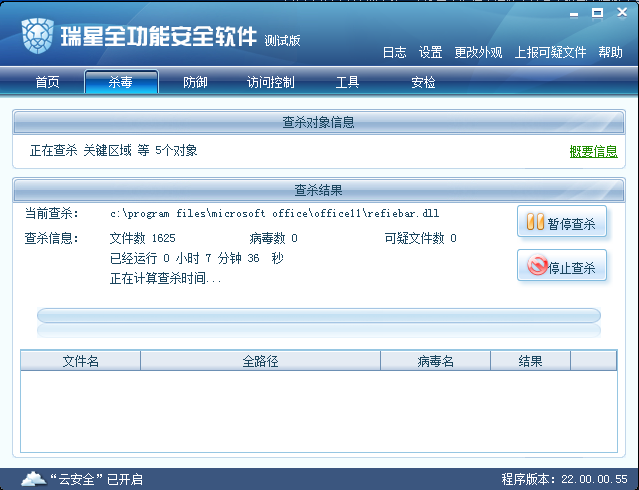
Task: Minimize the Rising window
Action: tap(574, 15)
